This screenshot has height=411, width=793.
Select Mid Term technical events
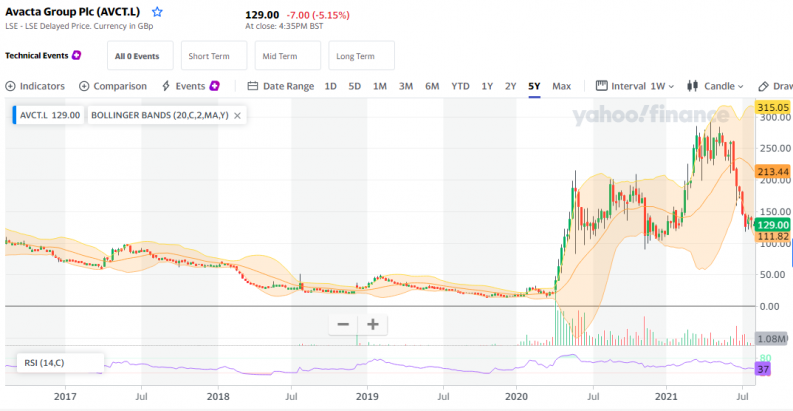288,56
